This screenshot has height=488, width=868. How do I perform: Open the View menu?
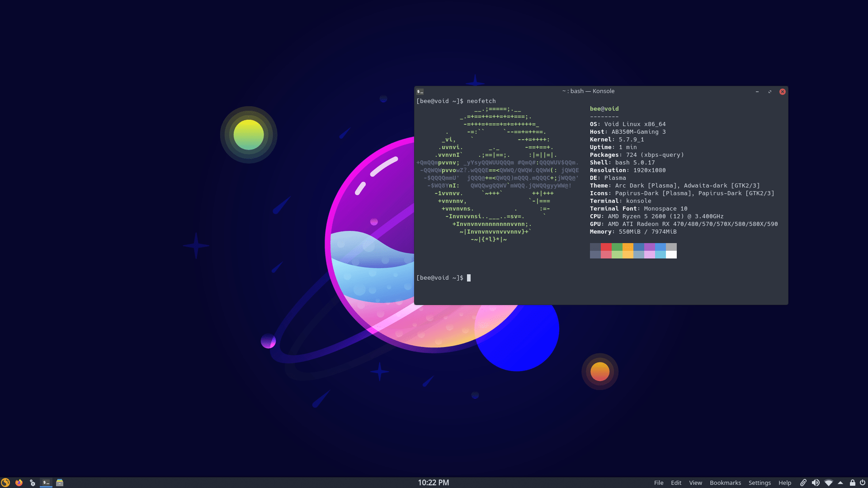(695, 483)
